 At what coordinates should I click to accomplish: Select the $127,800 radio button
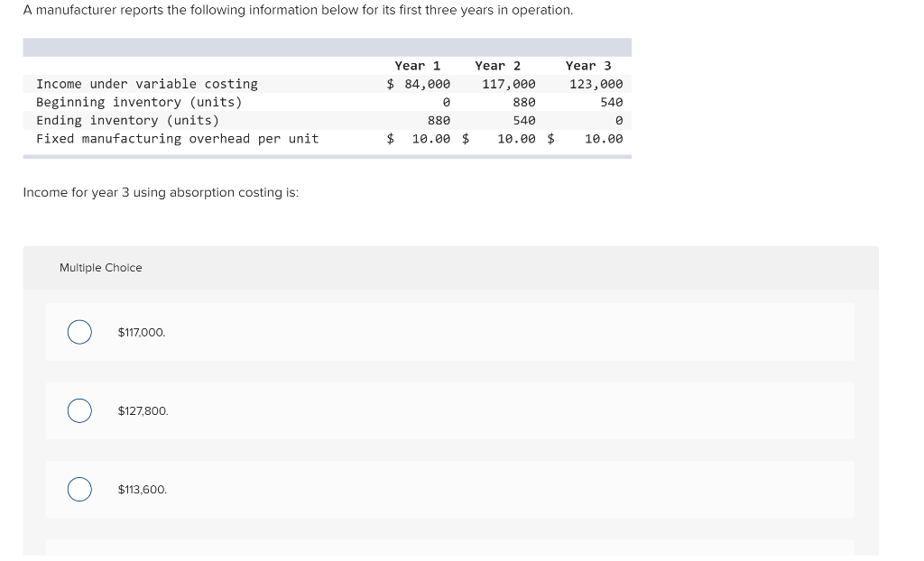[79, 410]
